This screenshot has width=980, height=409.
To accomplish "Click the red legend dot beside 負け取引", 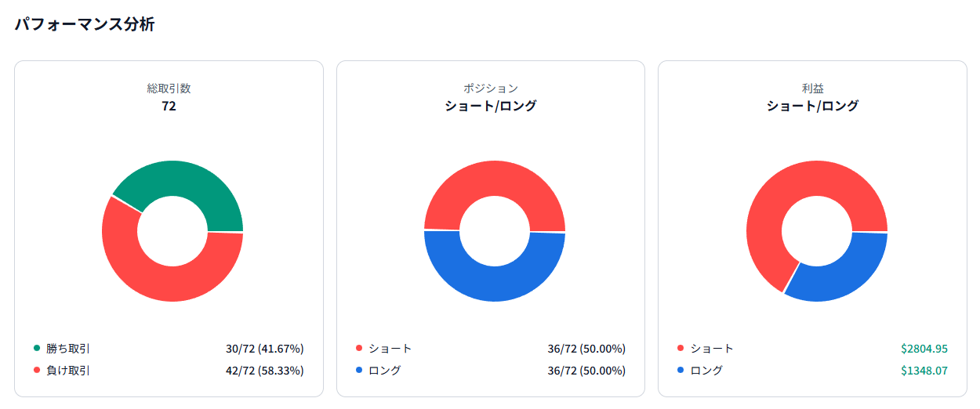I will click(36, 370).
